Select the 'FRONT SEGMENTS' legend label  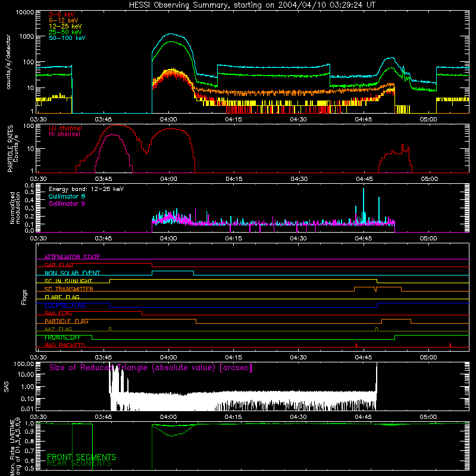(82, 457)
